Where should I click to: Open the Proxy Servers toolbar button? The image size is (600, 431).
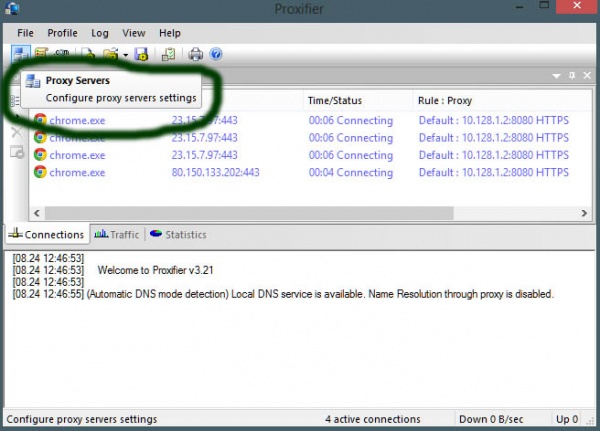click(20, 54)
